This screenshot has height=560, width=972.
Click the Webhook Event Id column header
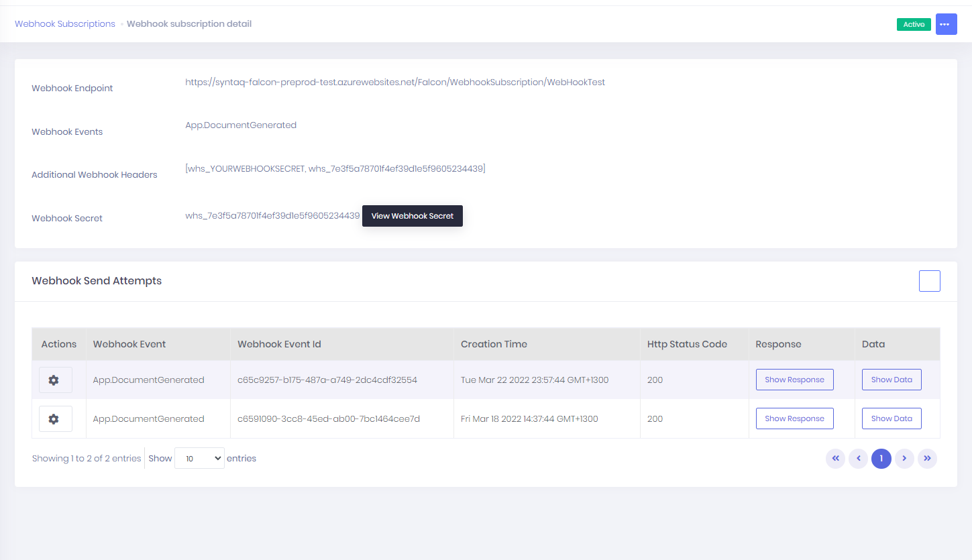pyautogui.click(x=279, y=344)
